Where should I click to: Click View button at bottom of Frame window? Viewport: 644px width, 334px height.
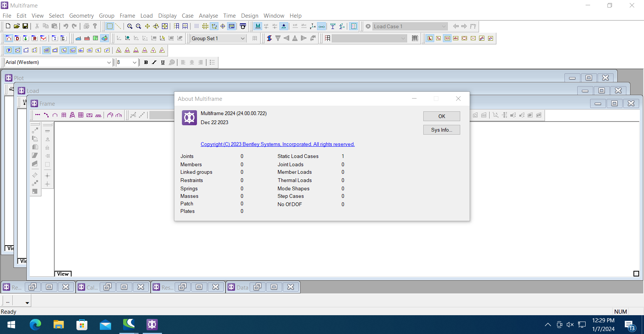point(63,274)
